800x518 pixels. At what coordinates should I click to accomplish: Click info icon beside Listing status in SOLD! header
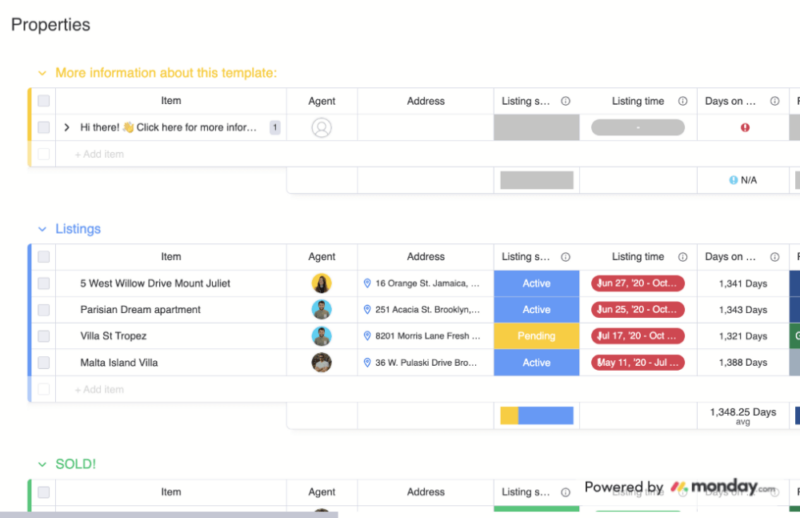(565, 492)
